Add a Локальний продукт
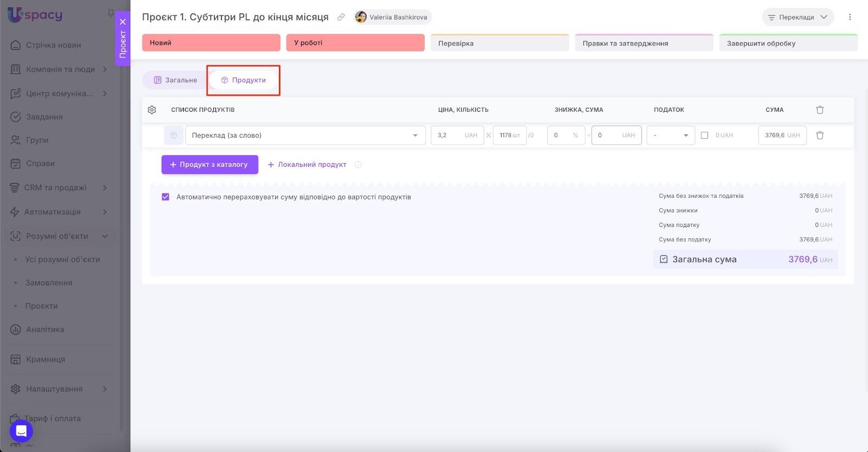The image size is (868, 452). 307,165
